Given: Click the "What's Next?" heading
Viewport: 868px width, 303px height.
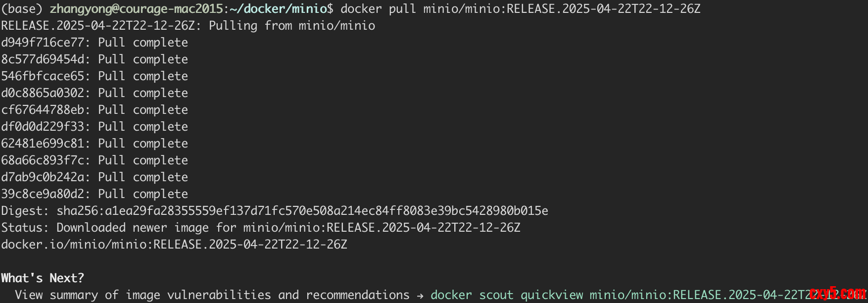Looking at the screenshot, I should coord(43,278).
